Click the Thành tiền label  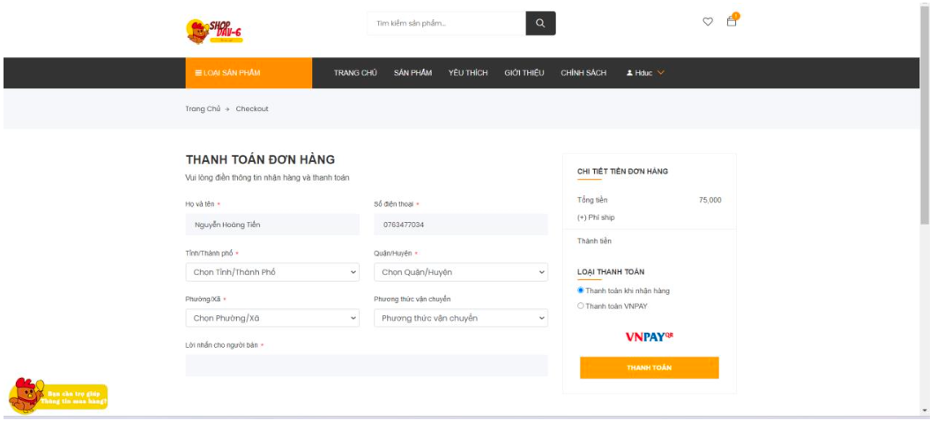click(594, 241)
